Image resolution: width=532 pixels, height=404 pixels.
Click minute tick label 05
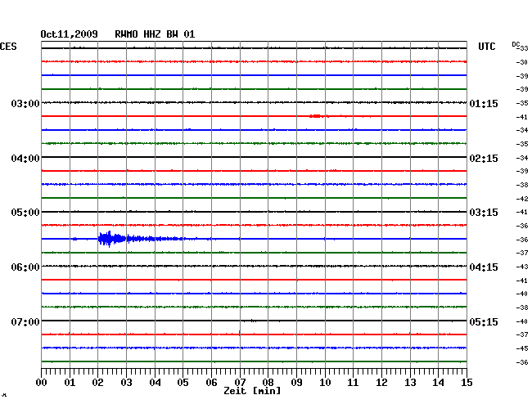(x=183, y=383)
